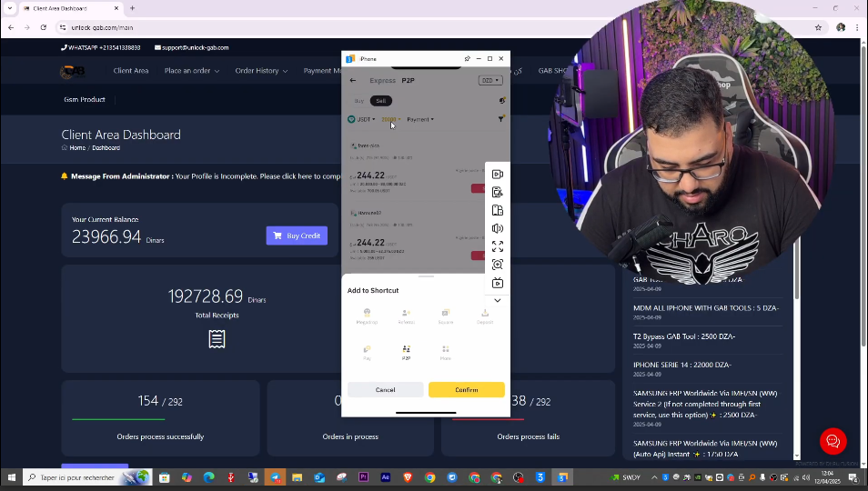Viewport: 868px width, 491px height.
Task: Click the Home breadcrumb link
Action: coord(77,147)
